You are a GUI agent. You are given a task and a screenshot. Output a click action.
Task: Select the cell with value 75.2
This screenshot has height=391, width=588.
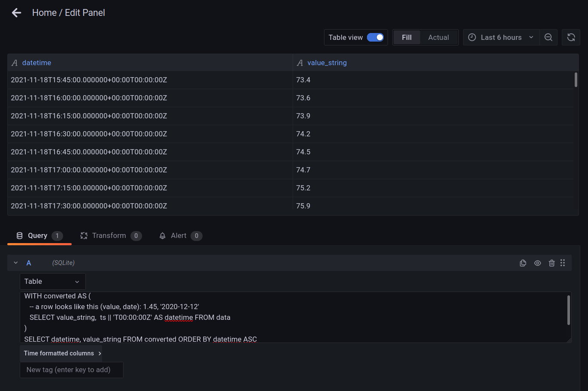tap(433, 188)
